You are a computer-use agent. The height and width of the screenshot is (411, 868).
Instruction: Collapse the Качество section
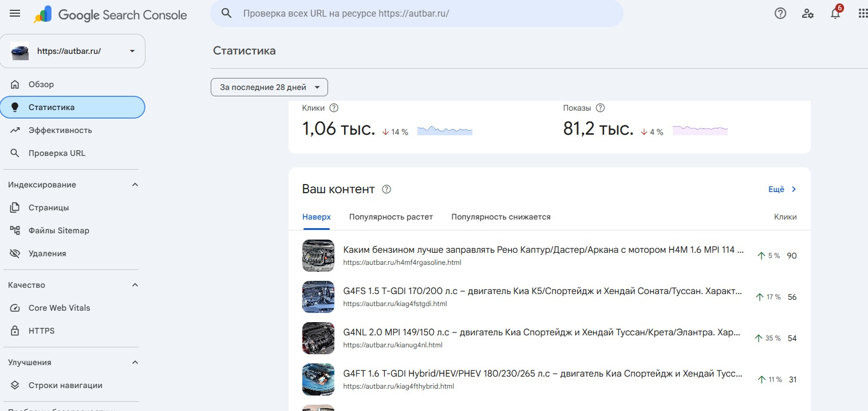(135, 285)
